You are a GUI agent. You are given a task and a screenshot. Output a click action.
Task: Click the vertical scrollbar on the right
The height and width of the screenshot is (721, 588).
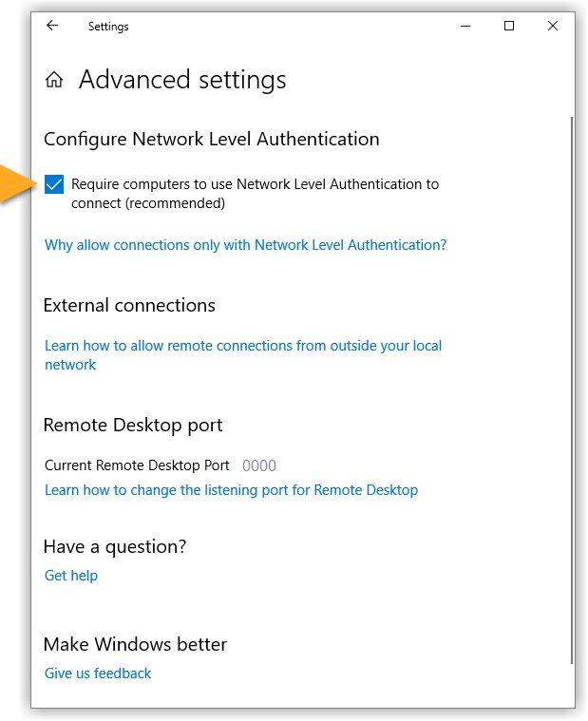click(571, 380)
